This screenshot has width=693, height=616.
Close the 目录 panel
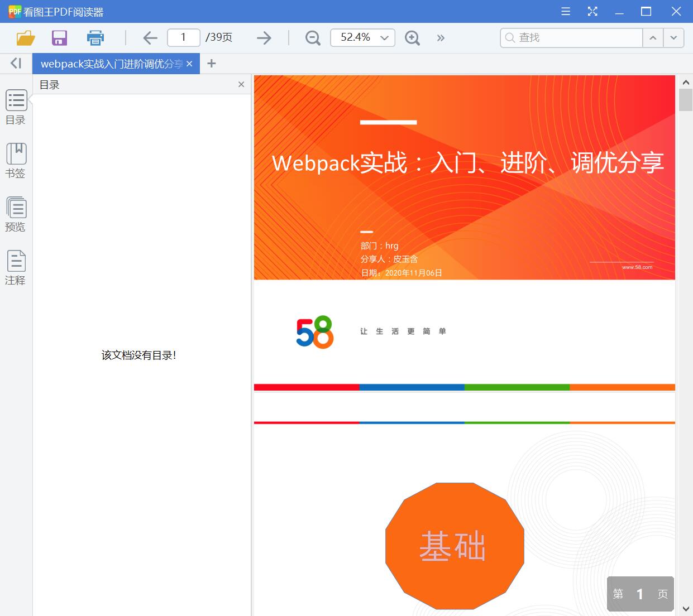click(x=241, y=84)
